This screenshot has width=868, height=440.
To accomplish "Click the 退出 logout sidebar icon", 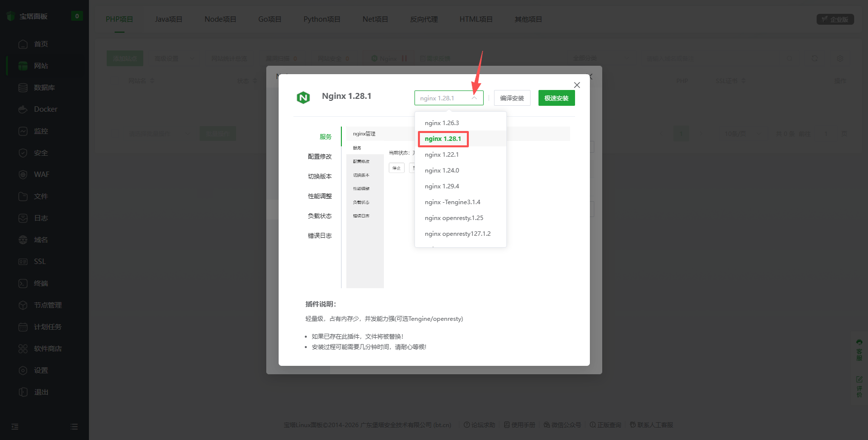I will pyautogui.click(x=23, y=392).
